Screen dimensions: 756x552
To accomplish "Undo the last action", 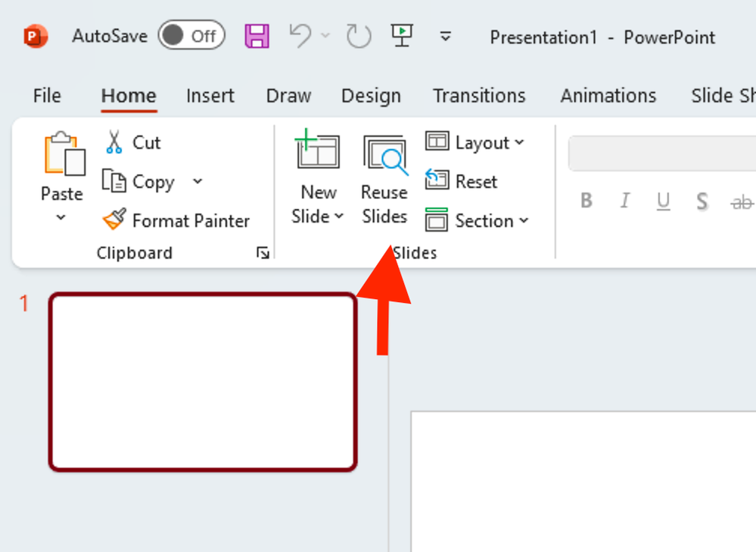I will (300, 36).
